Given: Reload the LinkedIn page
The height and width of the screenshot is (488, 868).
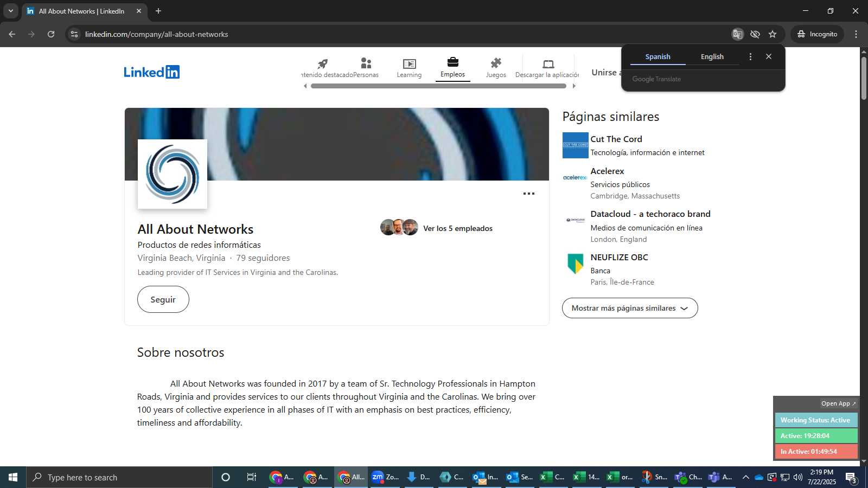Looking at the screenshot, I should click(x=51, y=34).
